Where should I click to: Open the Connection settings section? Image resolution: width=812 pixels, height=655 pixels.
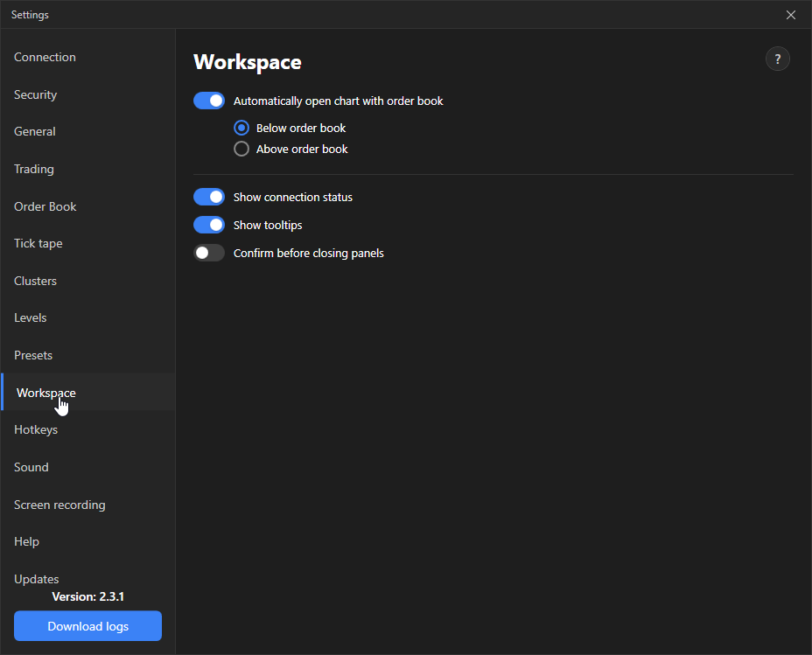88,57
